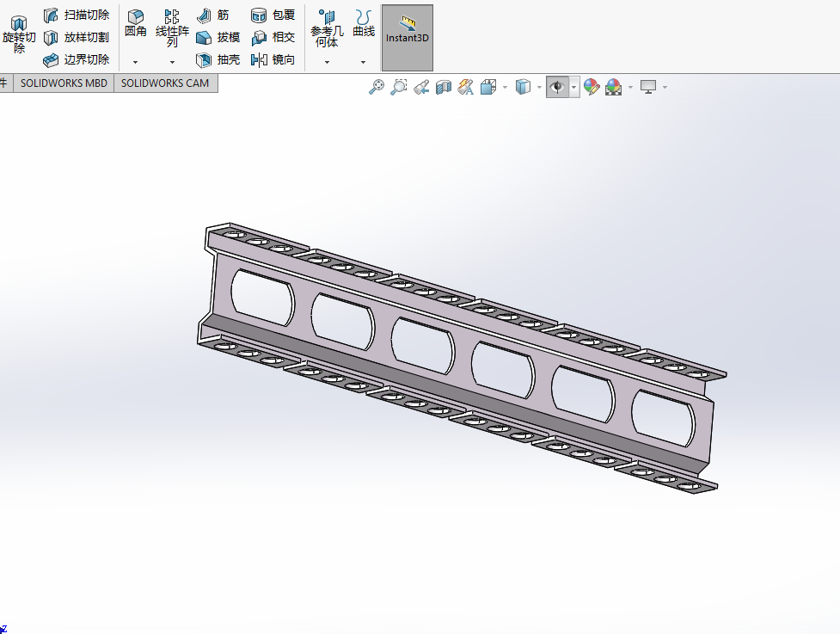Expand View Orientation dropdown arrow
The height and width of the screenshot is (634, 840).
pyautogui.click(x=505, y=87)
